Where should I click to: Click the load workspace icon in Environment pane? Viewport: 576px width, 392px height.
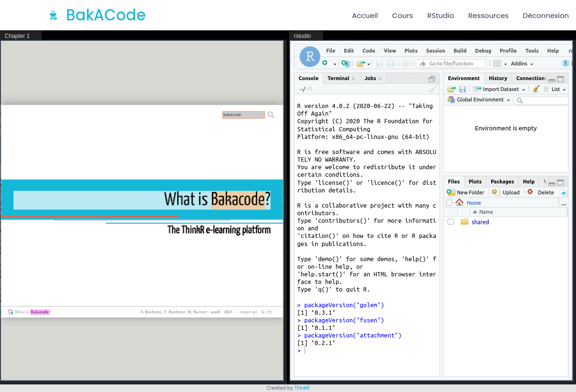(x=451, y=89)
